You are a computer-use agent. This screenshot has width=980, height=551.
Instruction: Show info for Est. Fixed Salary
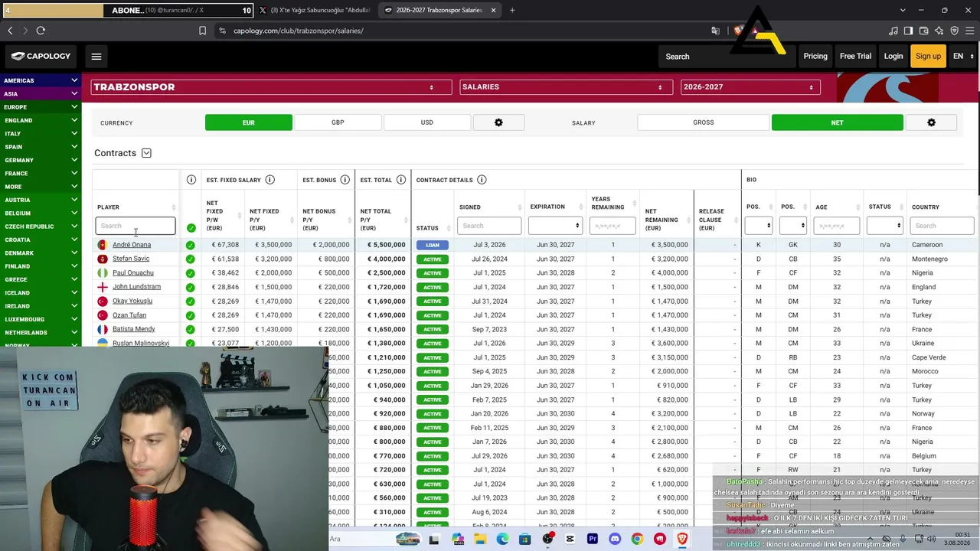269,180
